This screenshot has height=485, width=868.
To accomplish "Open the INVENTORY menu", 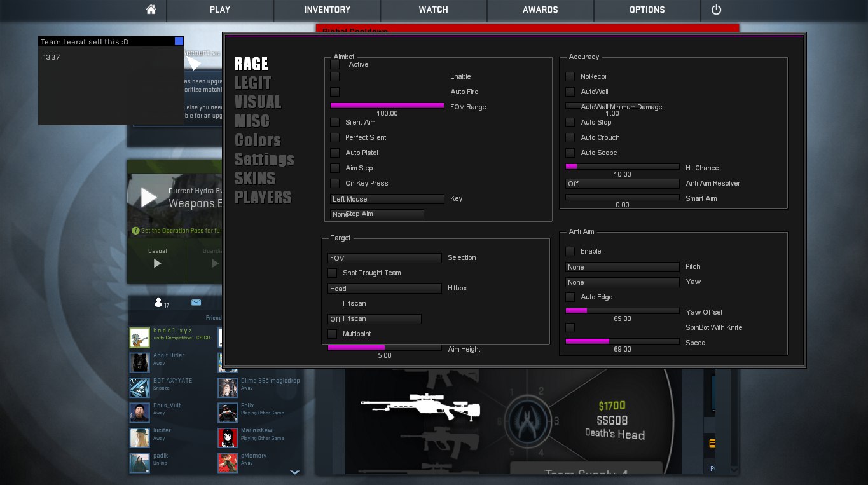I will pyautogui.click(x=327, y=10).
